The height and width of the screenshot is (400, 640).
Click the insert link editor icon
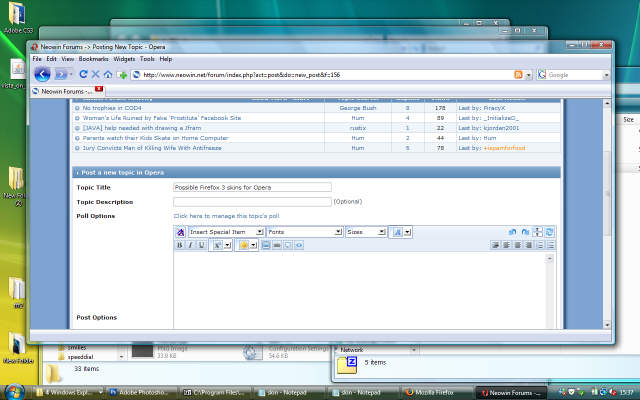[277, 245]
